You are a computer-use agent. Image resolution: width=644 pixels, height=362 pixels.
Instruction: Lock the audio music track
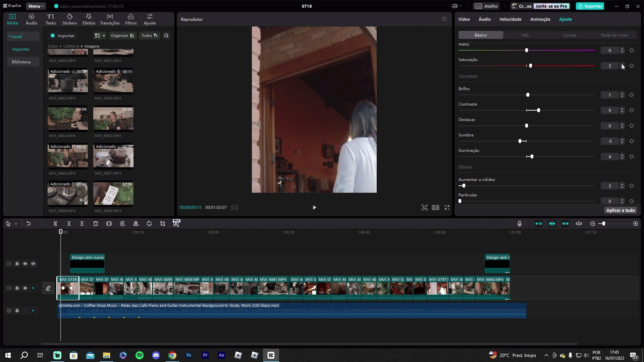click(17, 310)
